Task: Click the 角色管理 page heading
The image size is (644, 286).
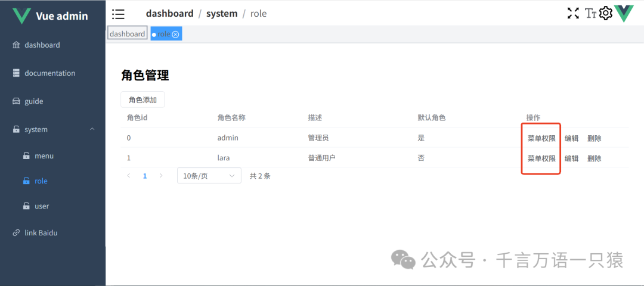Action: point(145,76)
